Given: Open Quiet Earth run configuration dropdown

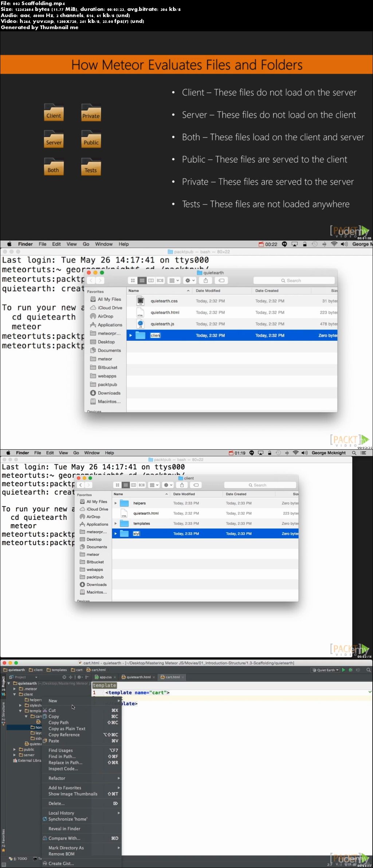Looking at the screenshot, I should [x=325, y=670].
